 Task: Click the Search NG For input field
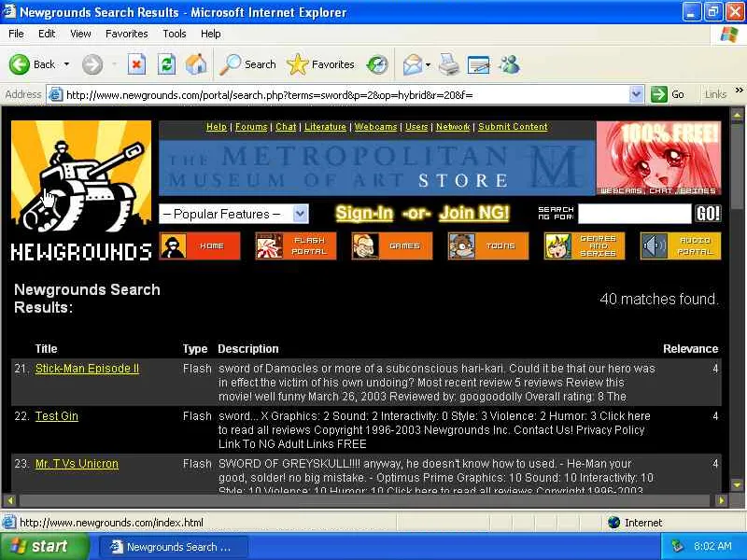[x=634, y=214]
